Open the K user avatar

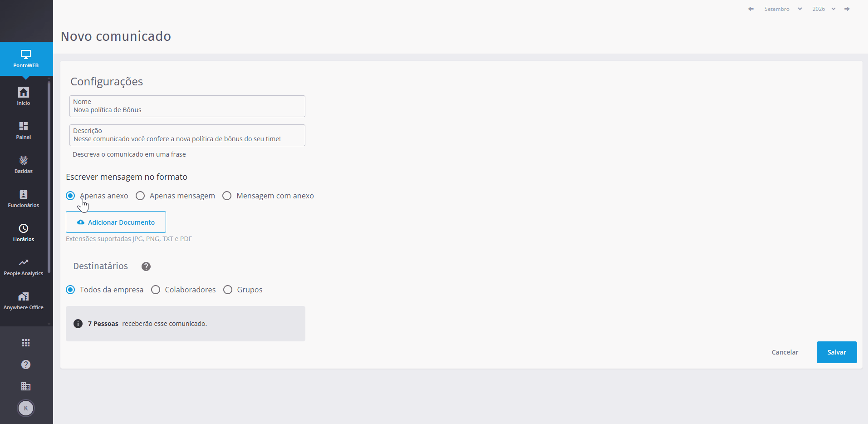click(26, 408)
